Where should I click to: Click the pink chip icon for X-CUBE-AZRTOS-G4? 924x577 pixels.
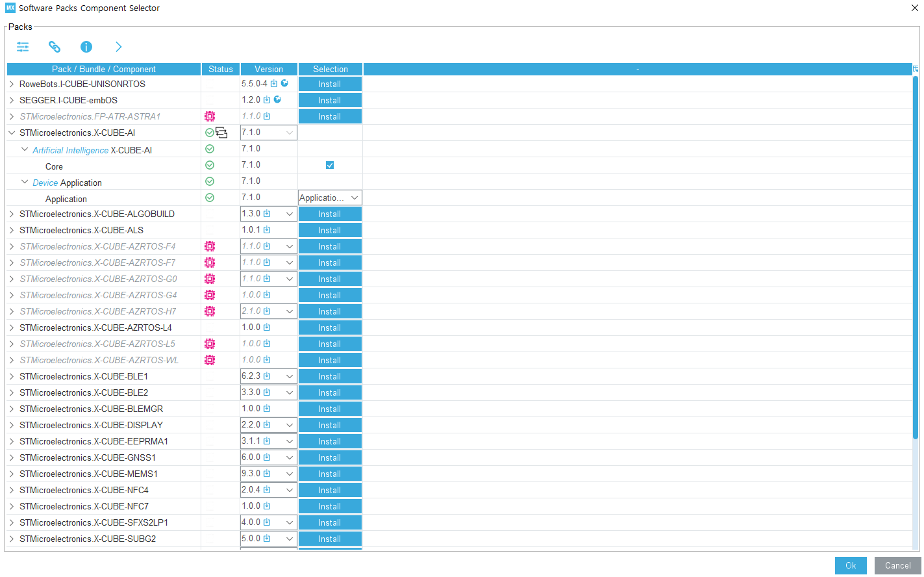pos(210,295)
